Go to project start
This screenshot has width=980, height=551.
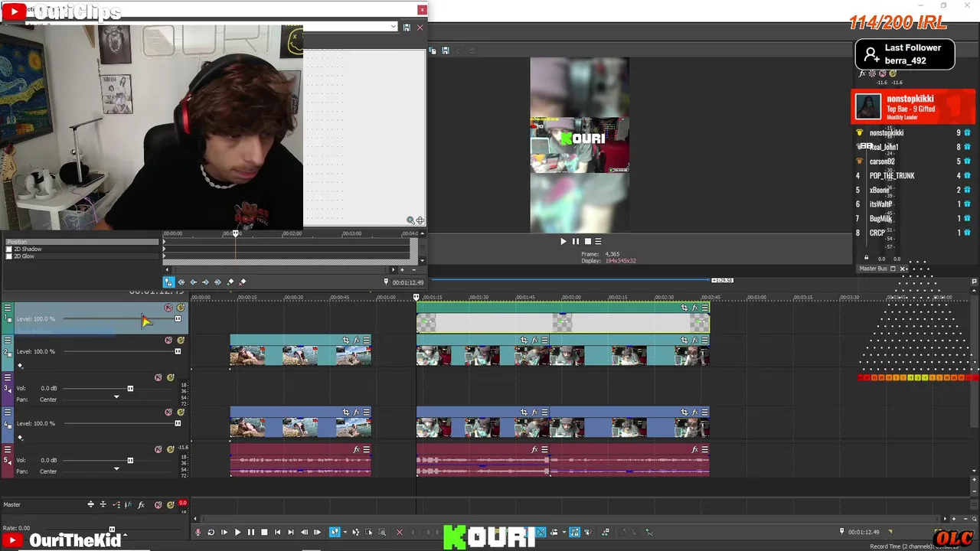(x=278, y=532)
